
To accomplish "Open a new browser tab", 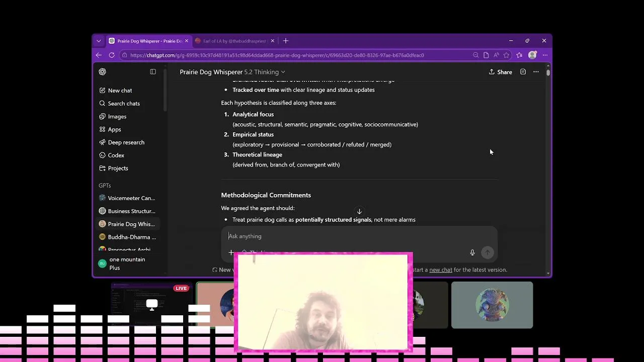I will click(x=286, y=41).
